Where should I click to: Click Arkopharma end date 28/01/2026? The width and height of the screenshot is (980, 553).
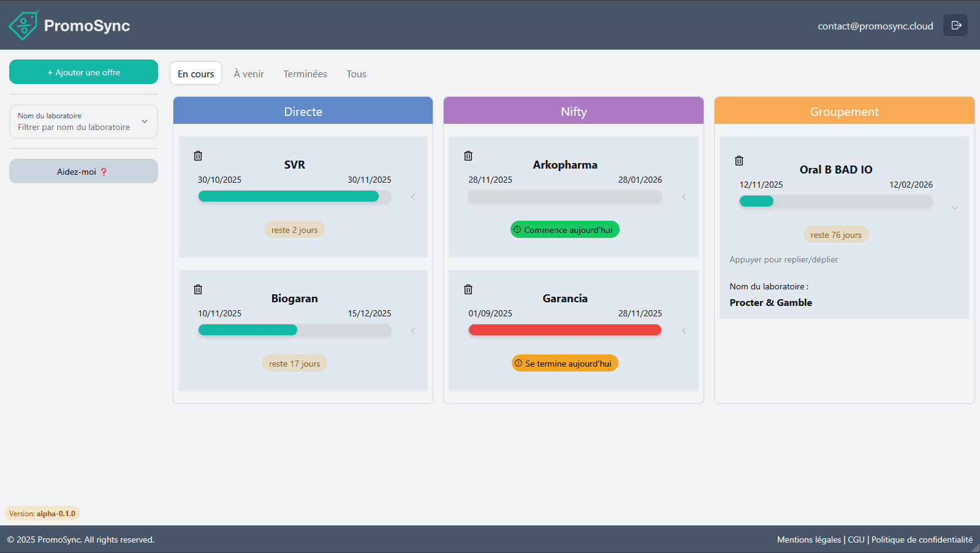(x=640, y=180)
